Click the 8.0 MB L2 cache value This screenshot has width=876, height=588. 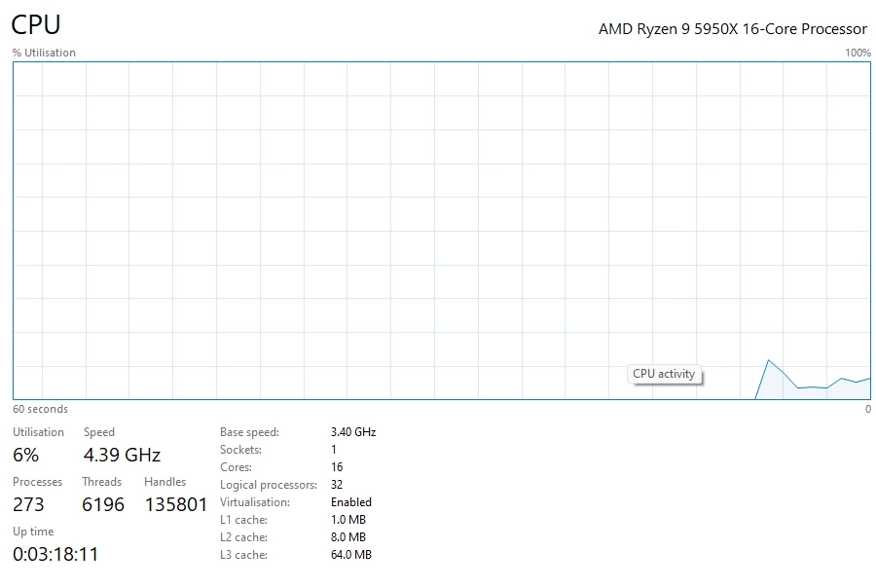(x=348, y=537)
